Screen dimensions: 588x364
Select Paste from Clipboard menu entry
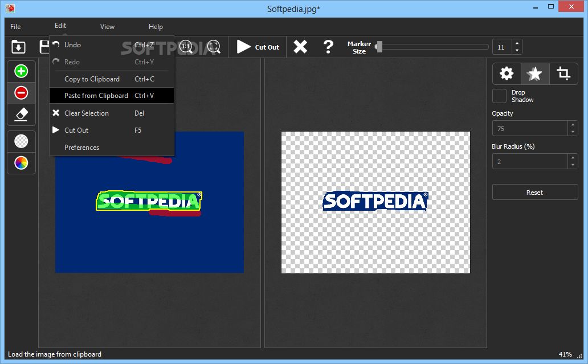(112, 96)
